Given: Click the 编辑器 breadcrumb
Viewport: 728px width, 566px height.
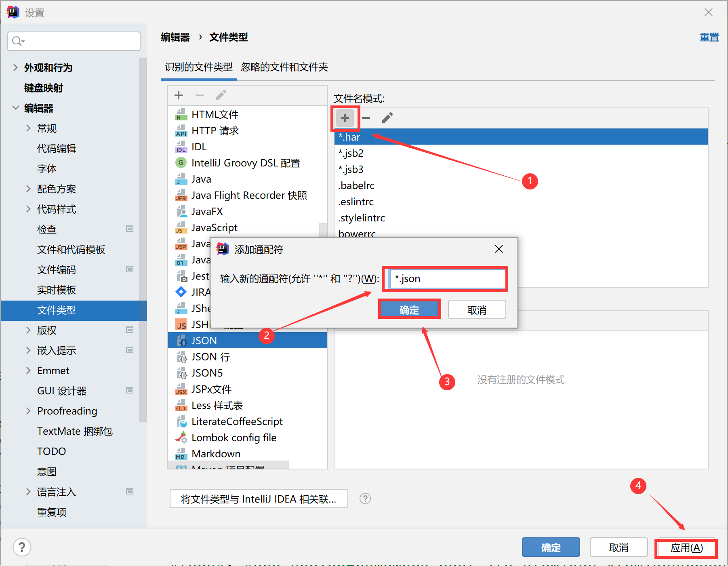Looking at the screenshot, I should click(x=175, y=37).
